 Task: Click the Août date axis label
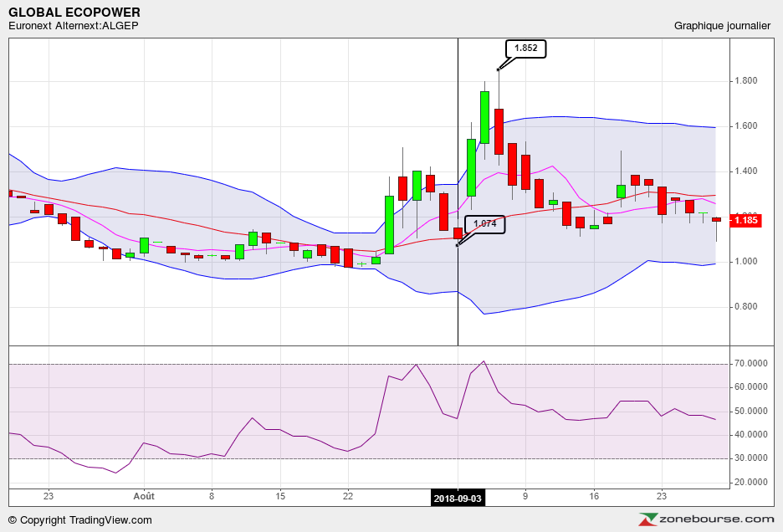point(144,497)
